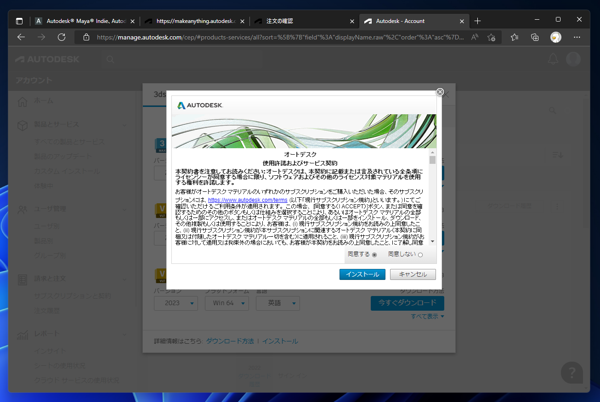
Task: Open the browser tab actions menu icon
Action: pyautogui.click(x=19, y=21)
